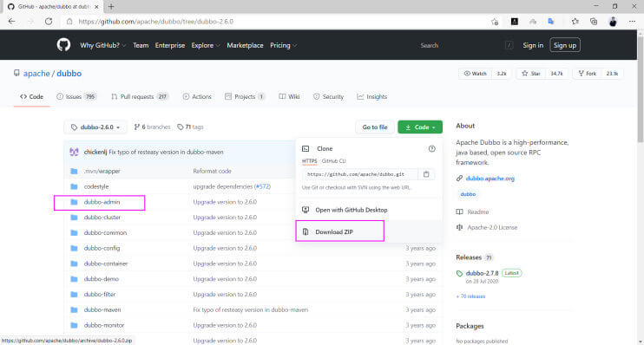Select the Code tab
This screenshot has width=644, height=345.
coord(31,97)
